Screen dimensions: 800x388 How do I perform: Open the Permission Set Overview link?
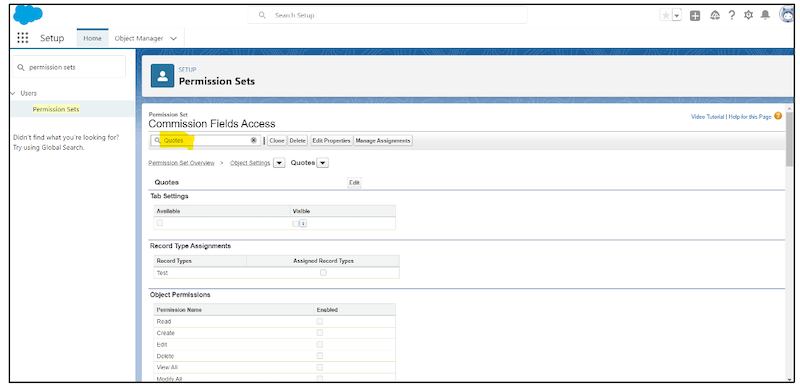(181, 163)
